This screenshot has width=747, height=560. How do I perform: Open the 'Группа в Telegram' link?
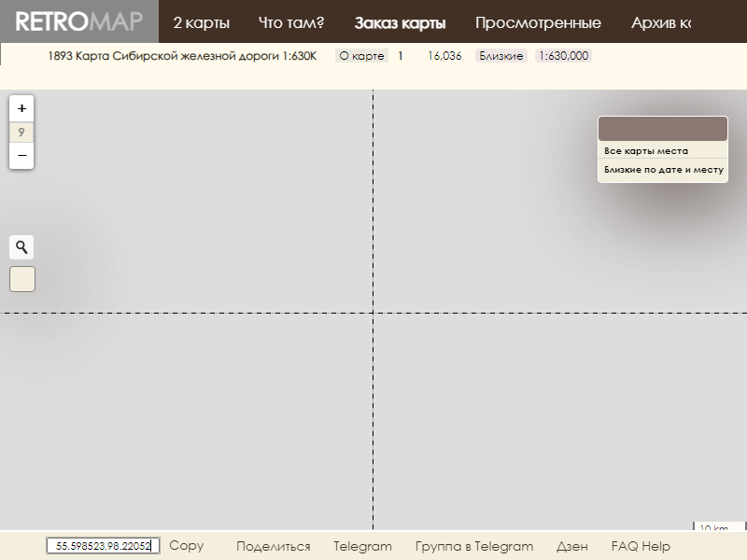coord(474,546)
